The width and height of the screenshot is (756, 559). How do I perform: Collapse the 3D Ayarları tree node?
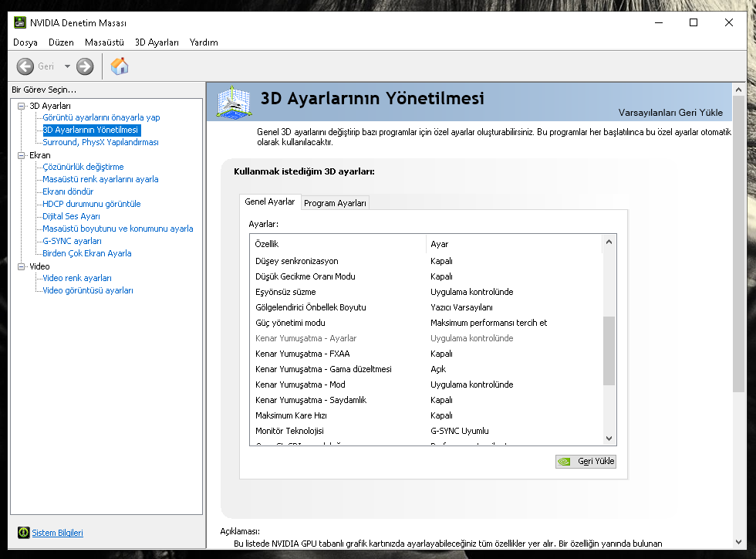tap(22, 106)
